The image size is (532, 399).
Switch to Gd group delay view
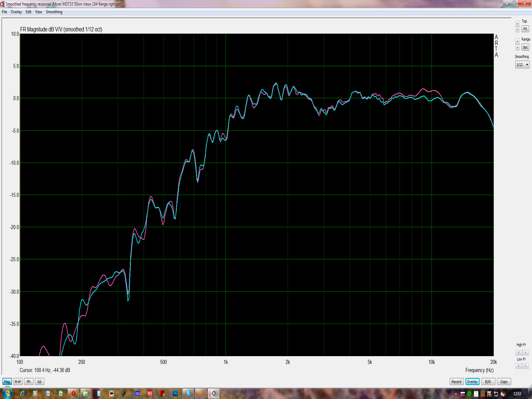(39, 382)
